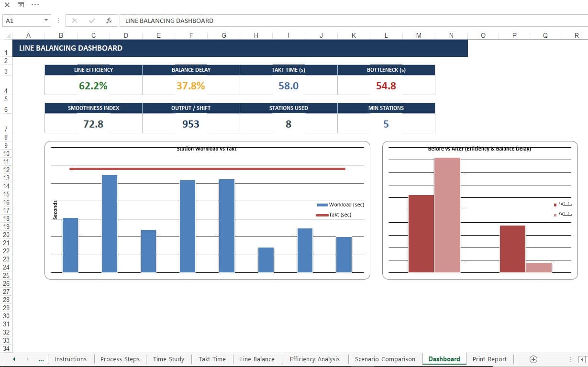Cancel the formula bar entry

tap(74, 21)
